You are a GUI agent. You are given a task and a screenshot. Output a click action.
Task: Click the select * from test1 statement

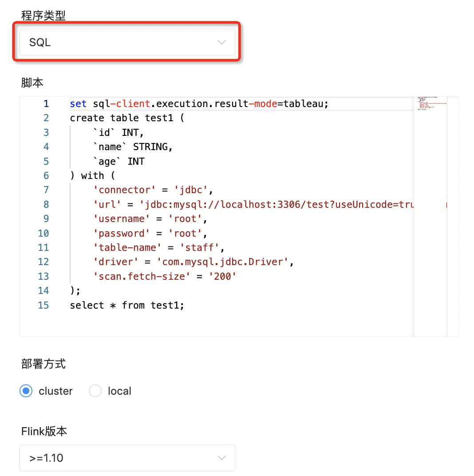(x=127, y=305)
